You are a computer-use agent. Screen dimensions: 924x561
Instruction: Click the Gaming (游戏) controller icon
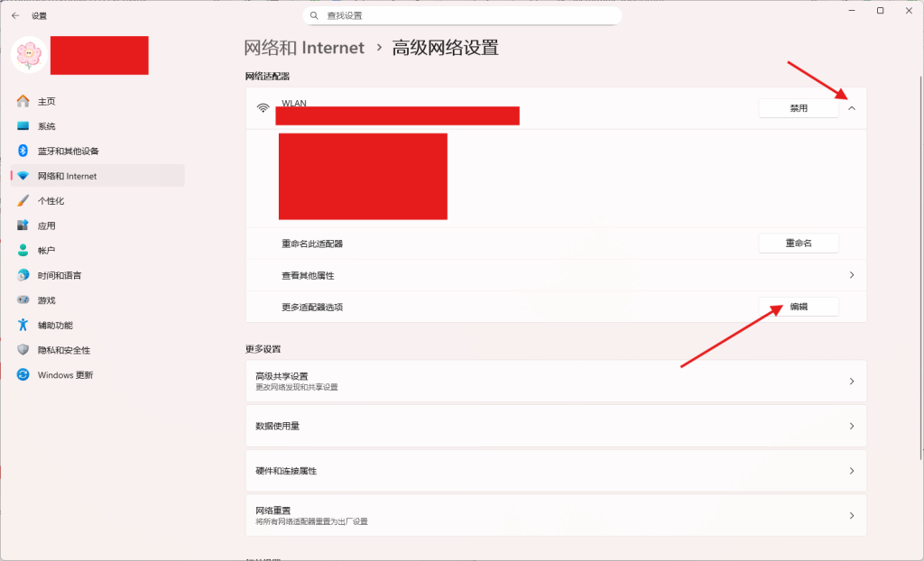23,299
